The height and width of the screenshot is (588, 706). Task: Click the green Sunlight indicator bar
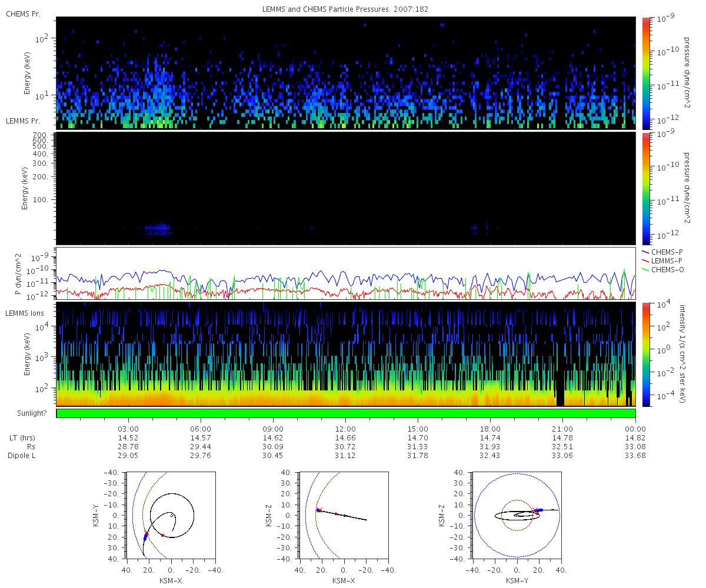[346, 413]
